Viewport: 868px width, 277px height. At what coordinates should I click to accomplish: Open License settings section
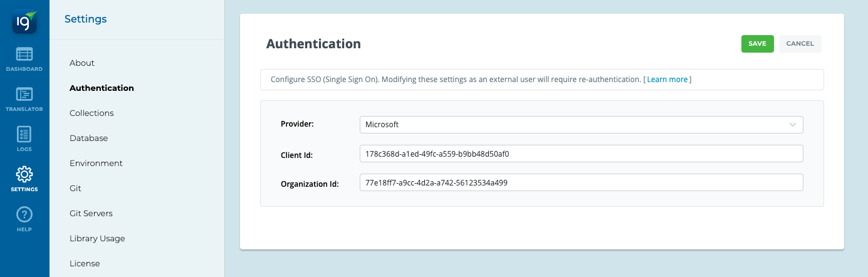tap(85, 264)
